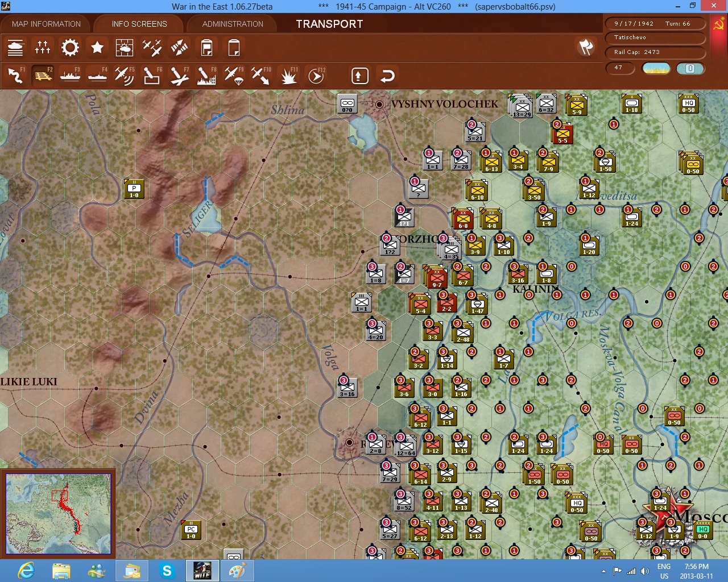Open the ground unit list icon
Image resolution: width=728 pixels, height=582 pixels.
[15, 48]
